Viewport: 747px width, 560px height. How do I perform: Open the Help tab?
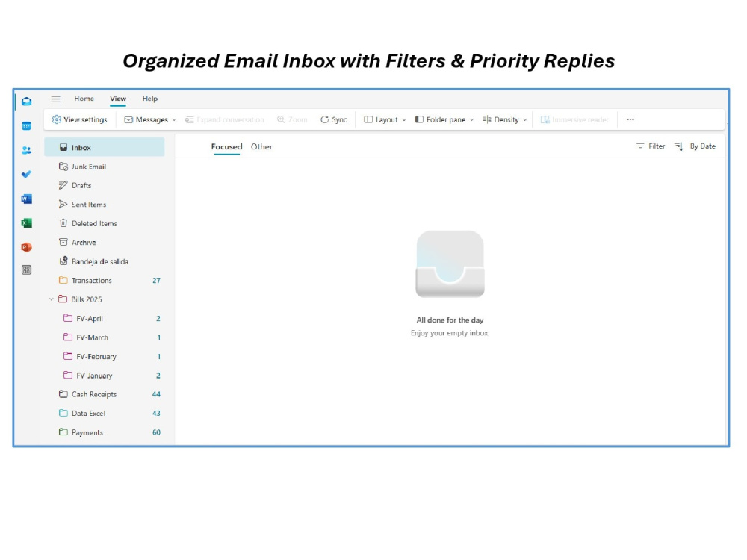point(149,99)
